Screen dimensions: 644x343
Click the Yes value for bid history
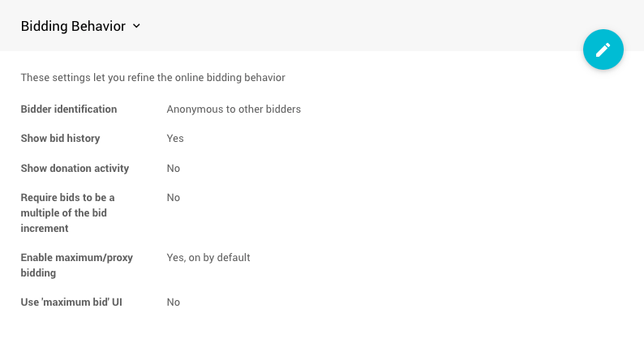click(x=175, y=139)
